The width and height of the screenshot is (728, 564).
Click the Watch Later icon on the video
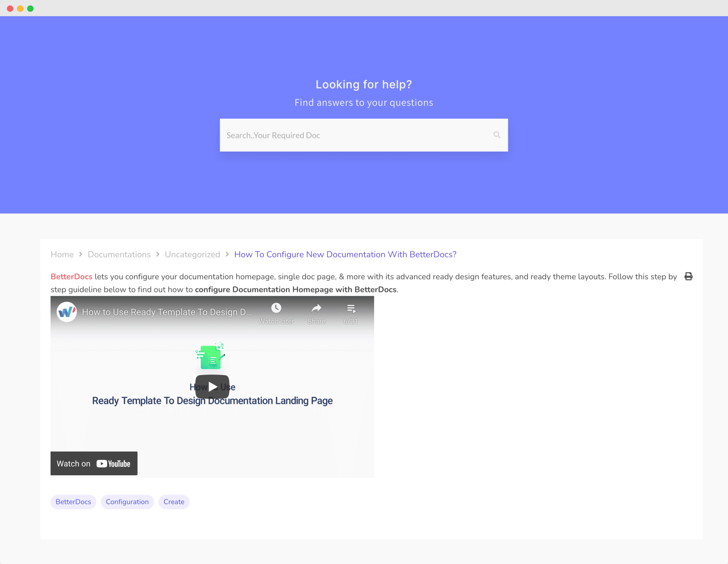point(275,308)
